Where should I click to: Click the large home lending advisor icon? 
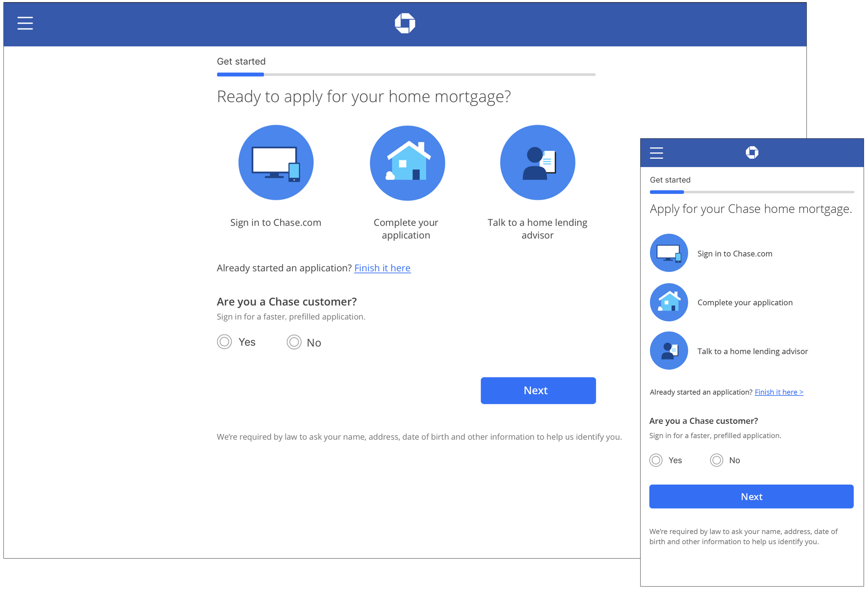point(537,163)
